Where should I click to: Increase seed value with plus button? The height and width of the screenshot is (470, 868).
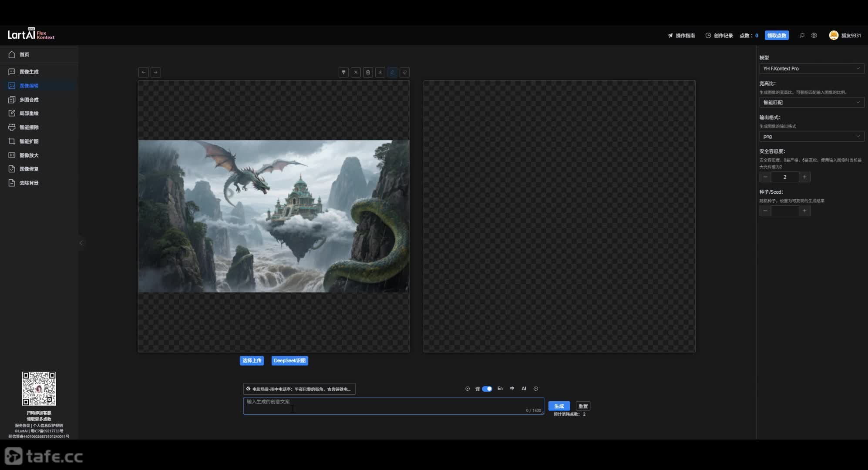[804, 211]
